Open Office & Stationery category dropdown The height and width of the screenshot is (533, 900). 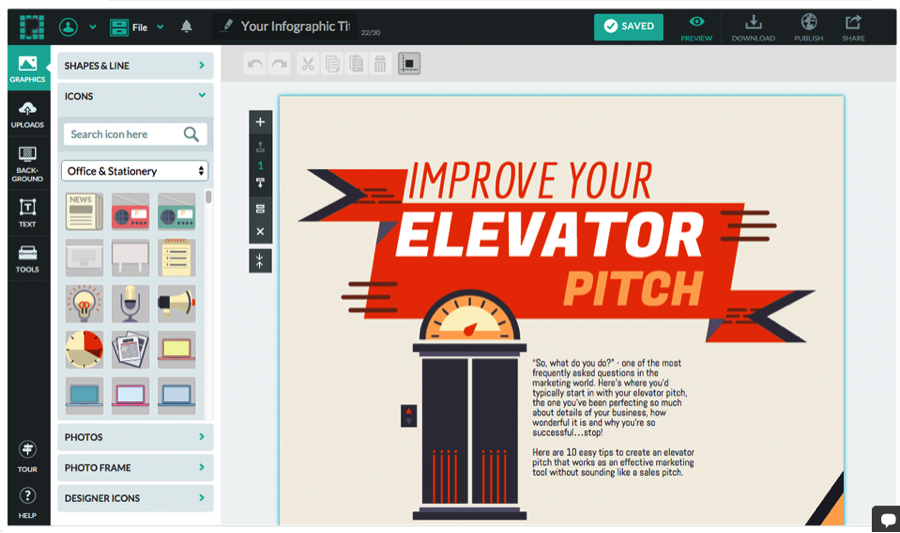pos(135,171)
